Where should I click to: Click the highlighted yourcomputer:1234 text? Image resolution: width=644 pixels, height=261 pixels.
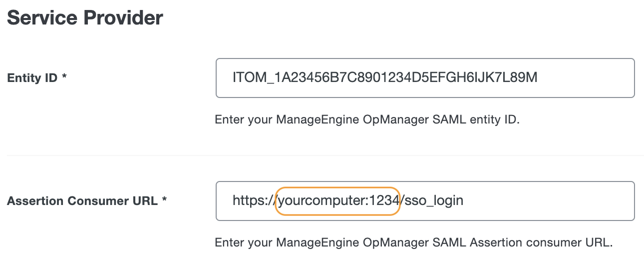(338, 201)
